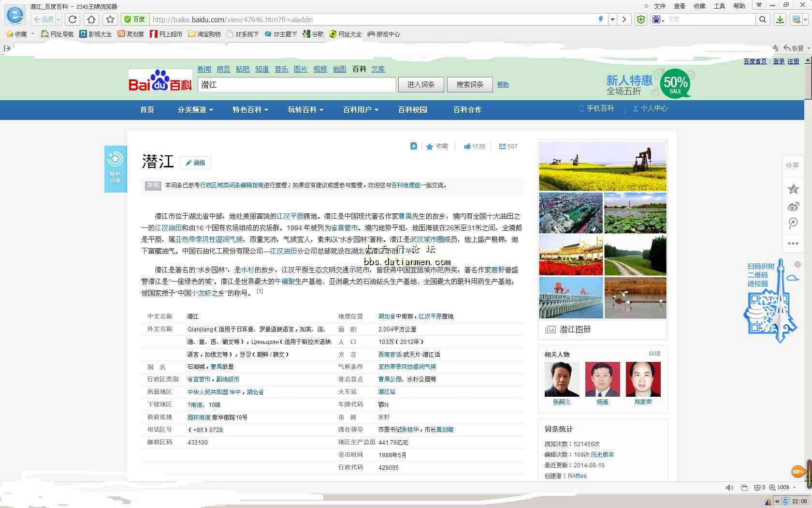Open the 工具 menu in browser
Screen dimensions: 812x508
coord(719,6)
